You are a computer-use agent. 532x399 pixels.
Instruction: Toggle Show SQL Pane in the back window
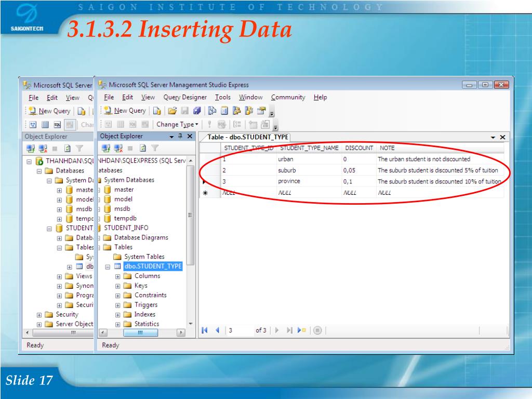(57, 125)
